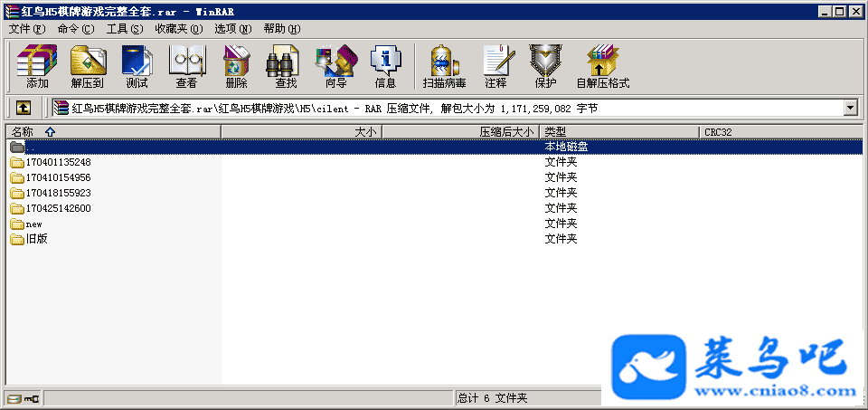Click status text 总计 6 文件夹
The height and width of the screenshot is (410, 868).
click(x=493, y=398)
